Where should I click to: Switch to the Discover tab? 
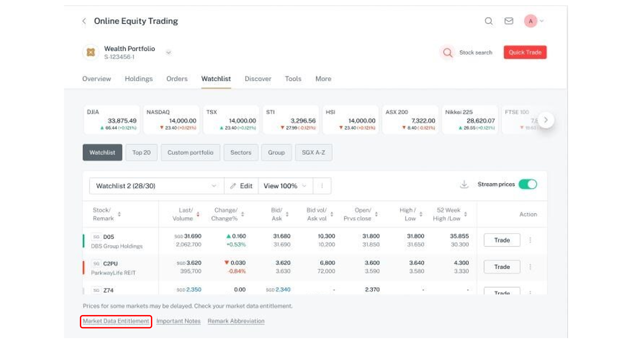[258, 79]
